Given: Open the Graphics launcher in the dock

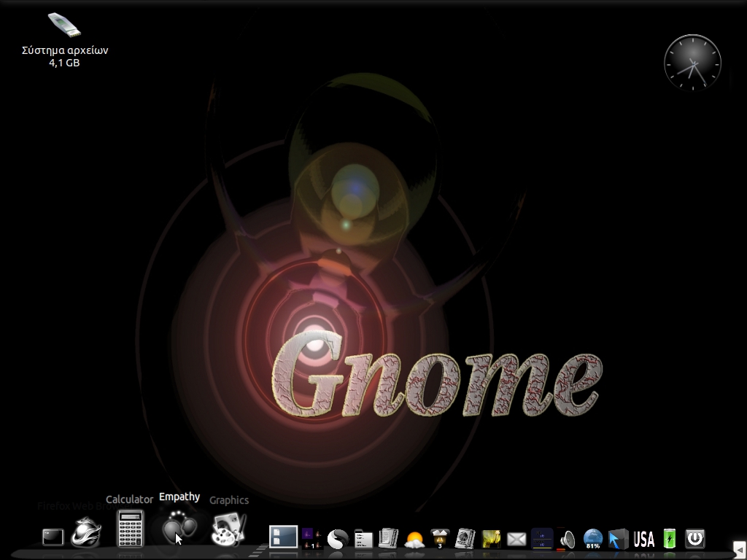Looking at the screenshot, I should click(228, 529).
